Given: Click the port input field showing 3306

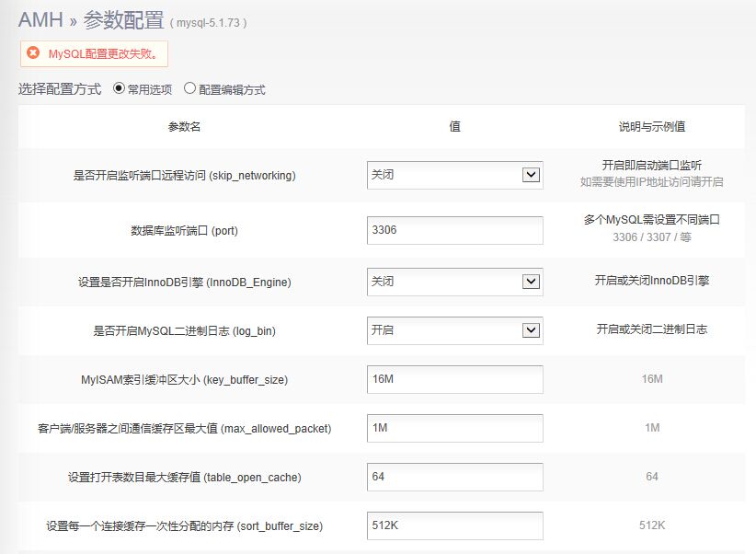Looking at the screenshot, I should click(x=454, y=230).
